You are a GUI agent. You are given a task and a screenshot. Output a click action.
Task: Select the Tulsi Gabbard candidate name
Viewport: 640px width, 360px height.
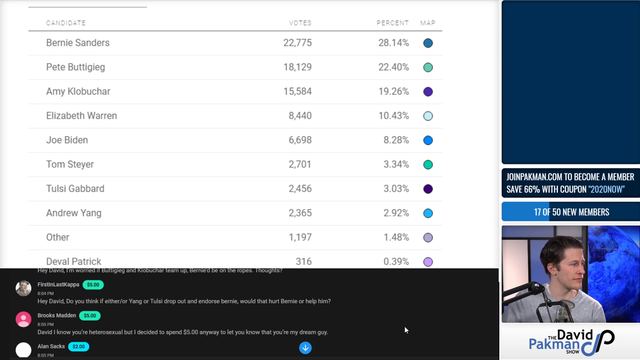(x=75, y=189)
